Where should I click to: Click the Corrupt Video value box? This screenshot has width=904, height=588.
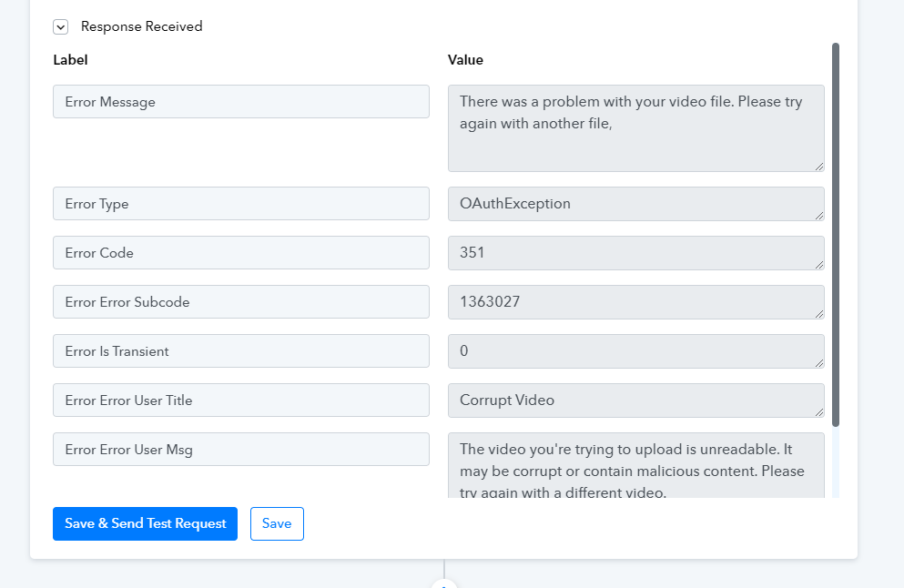[636, 400]
